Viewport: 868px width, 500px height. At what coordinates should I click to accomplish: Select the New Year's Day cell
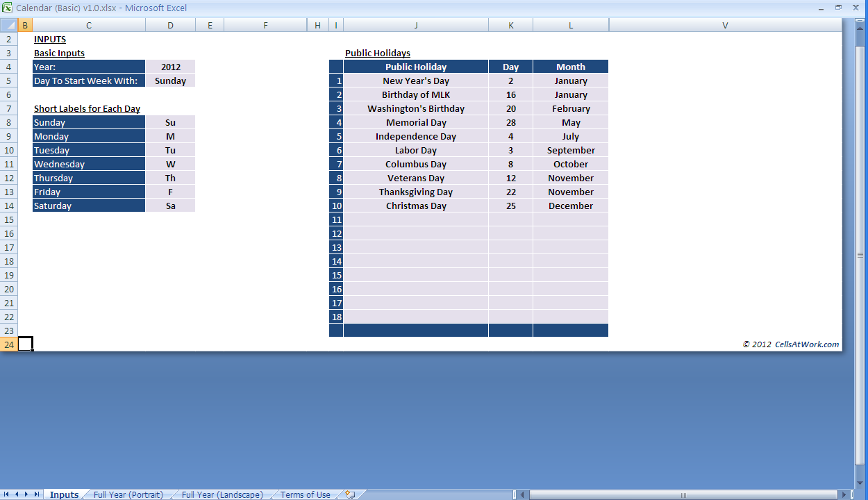click(416, 81)
